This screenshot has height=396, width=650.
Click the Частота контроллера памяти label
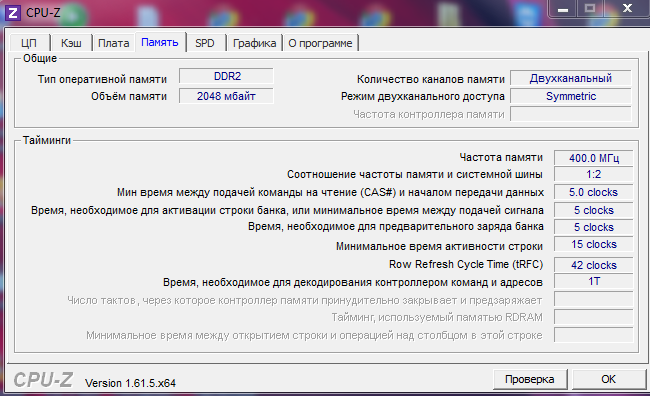click(x=429, y=114)
